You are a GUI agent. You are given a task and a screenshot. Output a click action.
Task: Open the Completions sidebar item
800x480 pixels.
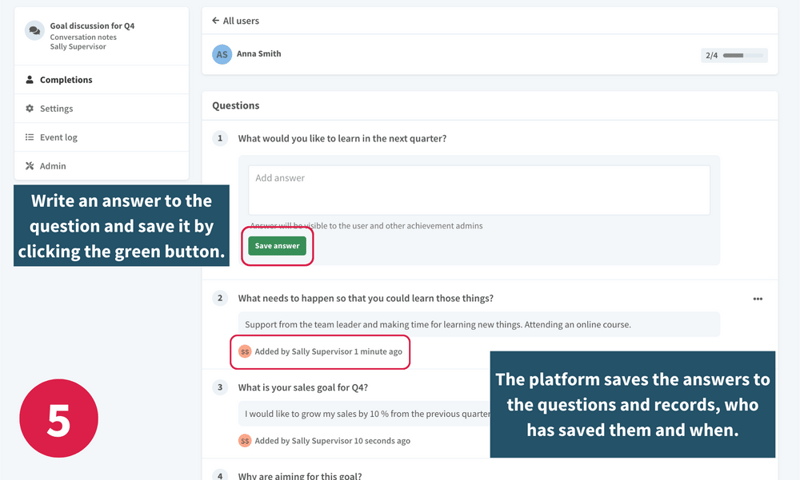102,80
